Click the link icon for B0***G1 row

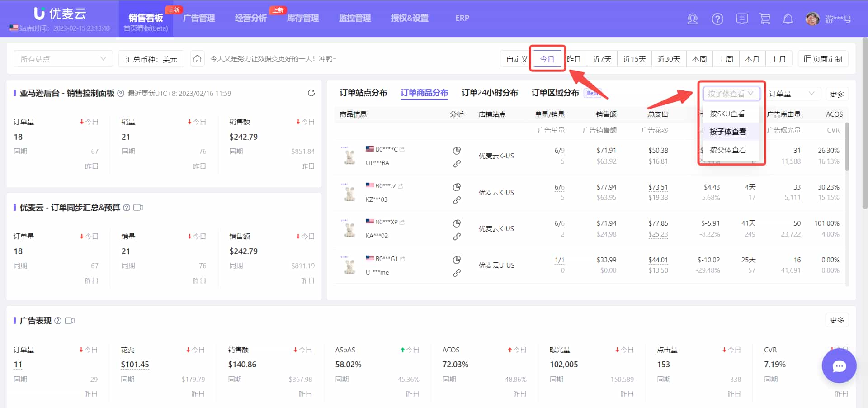click(x=457, y=273)
